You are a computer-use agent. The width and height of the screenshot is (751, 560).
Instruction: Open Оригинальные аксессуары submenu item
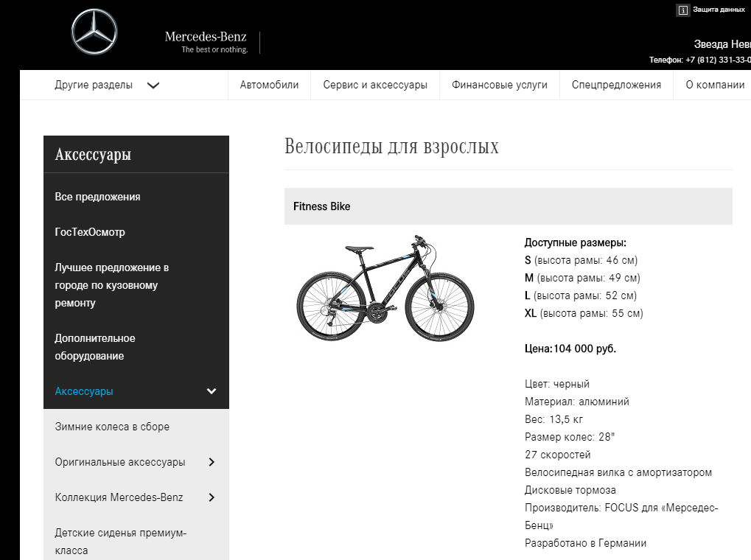119,462
